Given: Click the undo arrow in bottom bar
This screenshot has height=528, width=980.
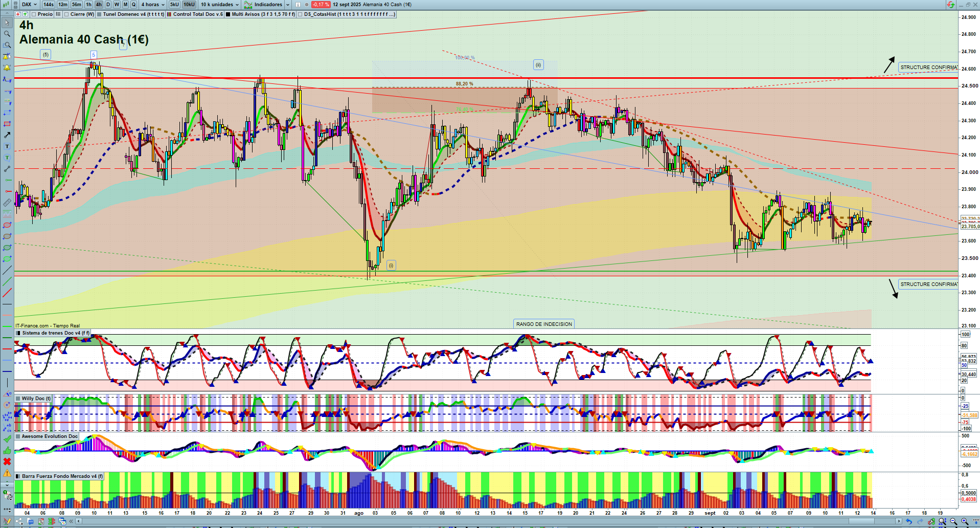Looking at the screenshot, I should [x=909, y=521].
